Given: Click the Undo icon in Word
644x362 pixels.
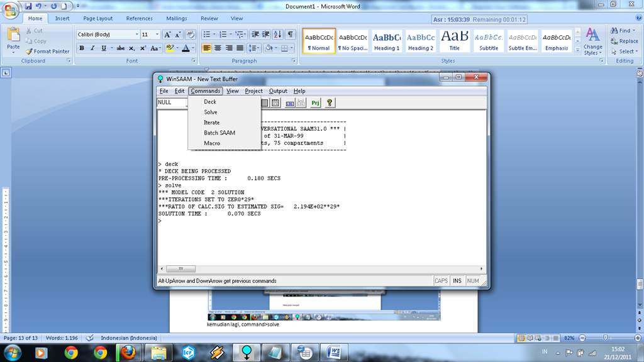Looking at the screenshot, I should [x=38, y=6].
